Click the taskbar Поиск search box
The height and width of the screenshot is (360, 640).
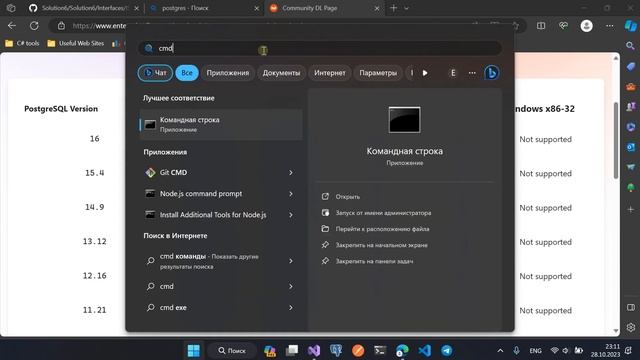[x=232, y=350]
